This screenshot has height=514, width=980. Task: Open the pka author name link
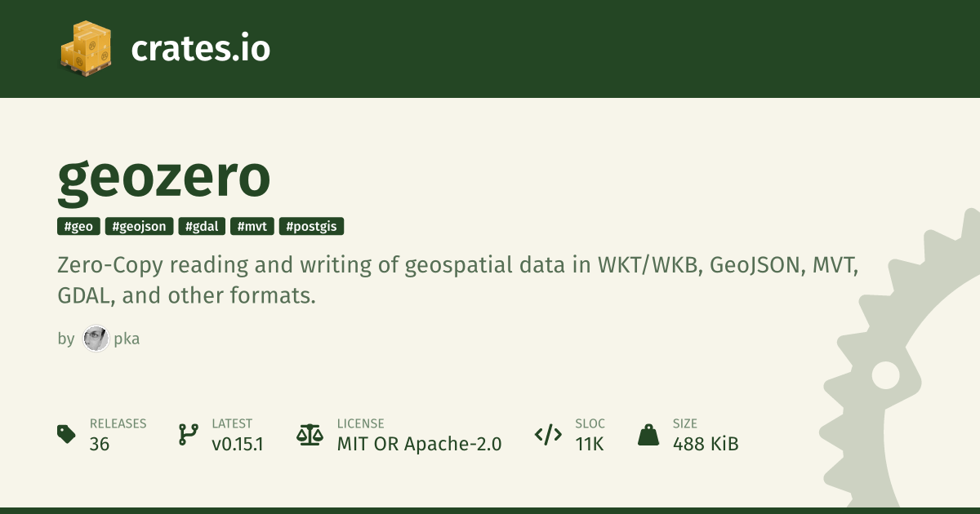click(127, 339)
